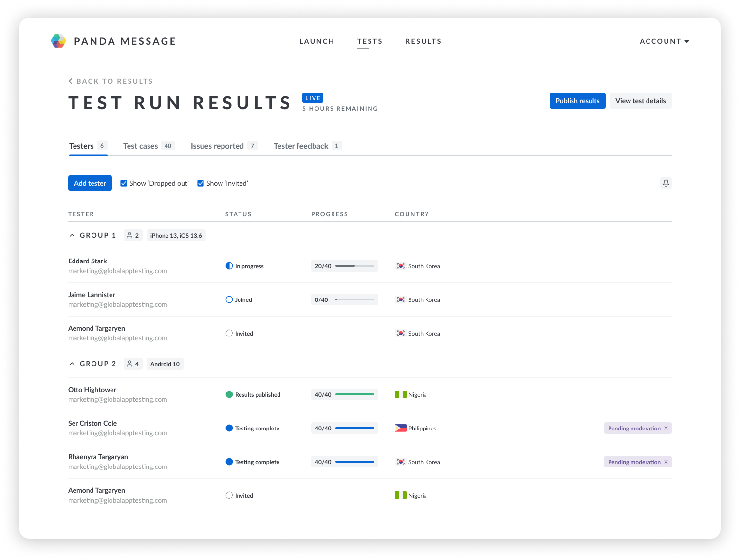
Task: Open the Account dropdown menu
Action: (664, 41)
